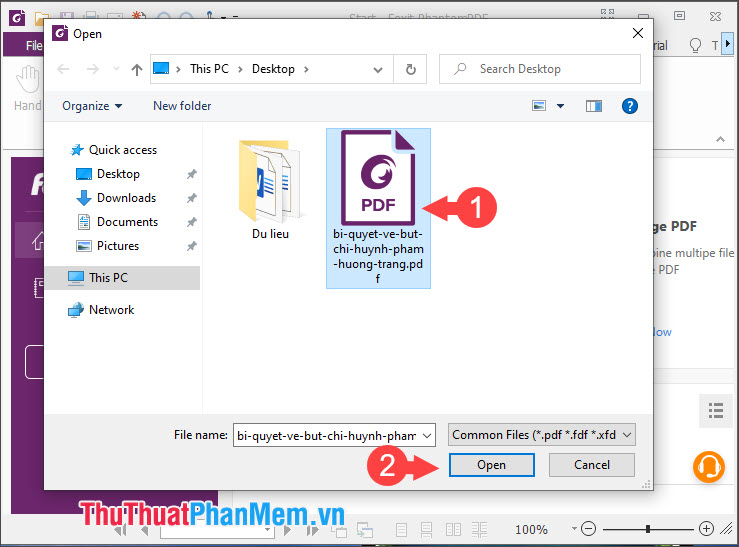Unpin Desktop using its pin icon
The height and width of the screenshot is (547, 739).
(x=191, y=174)
